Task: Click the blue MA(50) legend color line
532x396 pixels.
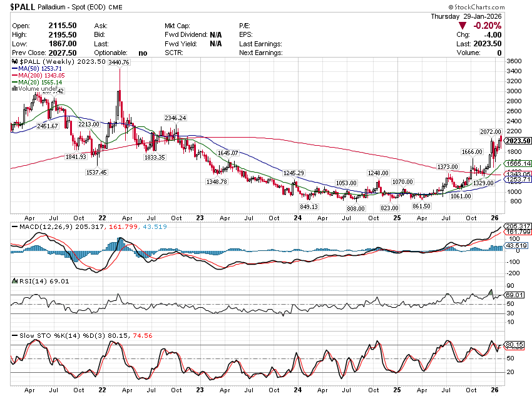Action: coord(15,69)
